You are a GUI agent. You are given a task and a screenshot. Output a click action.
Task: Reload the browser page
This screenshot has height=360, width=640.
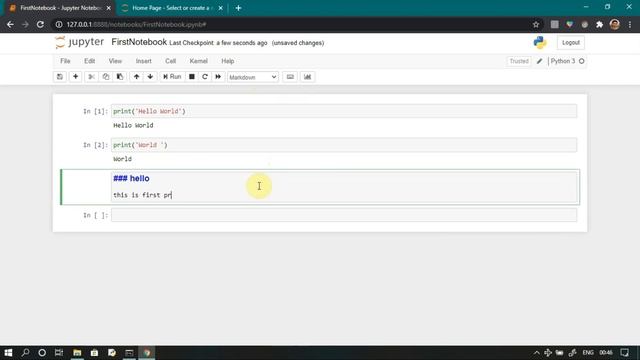click(x=40, y=24)
